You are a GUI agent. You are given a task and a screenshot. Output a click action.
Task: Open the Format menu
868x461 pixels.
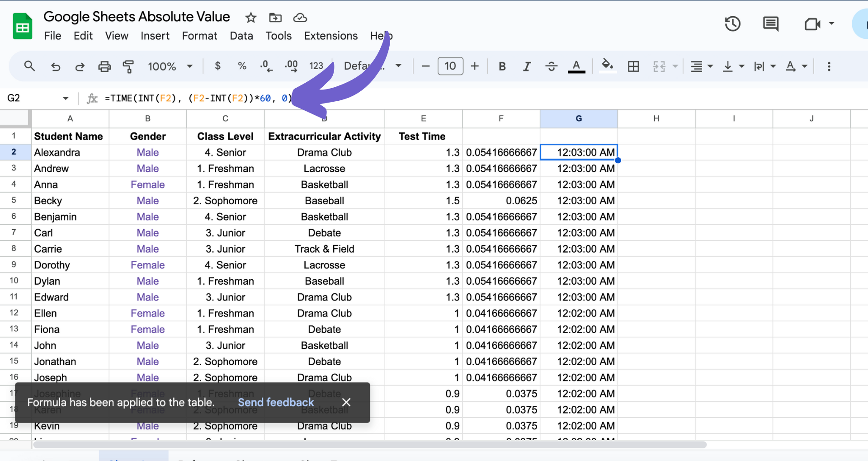pos(199,36)
